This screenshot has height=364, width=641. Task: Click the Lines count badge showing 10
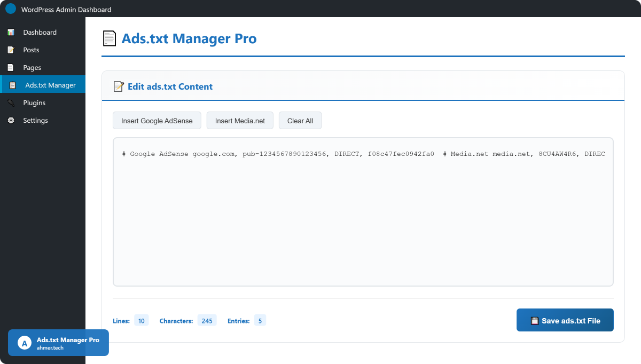click(141, 321)
